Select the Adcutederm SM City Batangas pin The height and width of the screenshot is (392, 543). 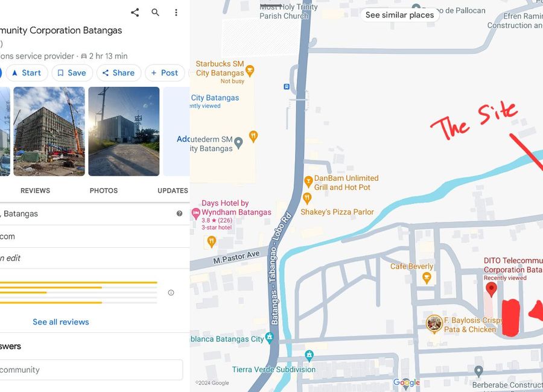(238, 143)
